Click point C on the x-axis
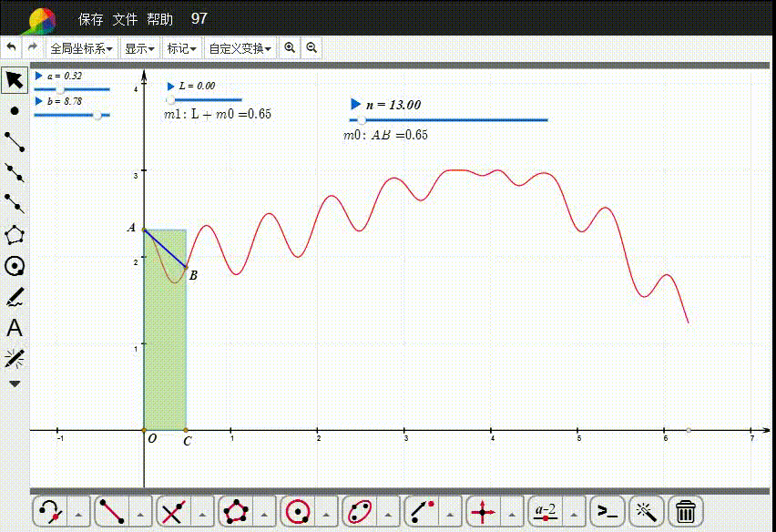776x532 pixels. pyautogui.click(x=186, y=430)
